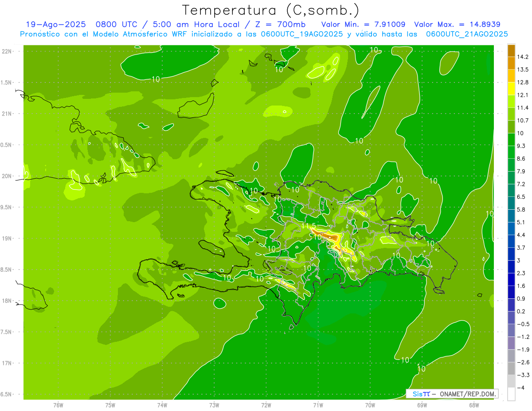Viewport: 532px width, 411px height.
Task: Click the "13.5" colorbar value label
Action: (x=523, y=70)
